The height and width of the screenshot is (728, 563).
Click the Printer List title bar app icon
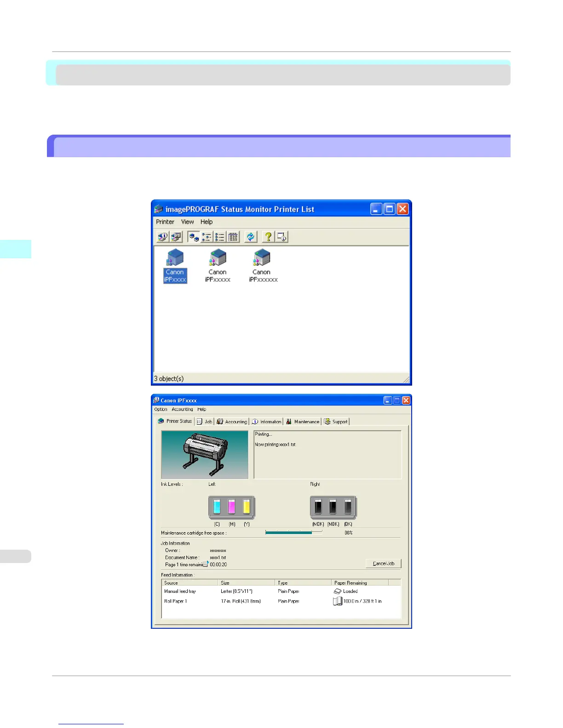(159, 209)
